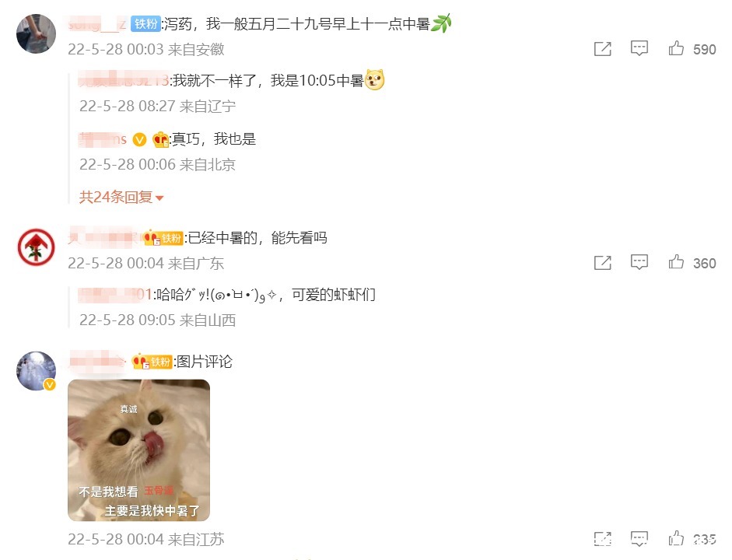Share the picture comment from 江苏
The image size is (732, 560).
pos(603,539)
